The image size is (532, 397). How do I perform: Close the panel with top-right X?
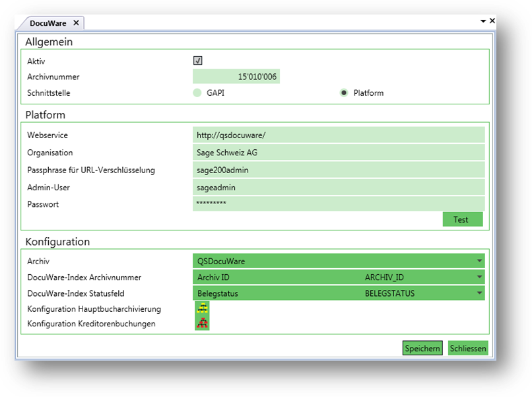pos(492,20)
